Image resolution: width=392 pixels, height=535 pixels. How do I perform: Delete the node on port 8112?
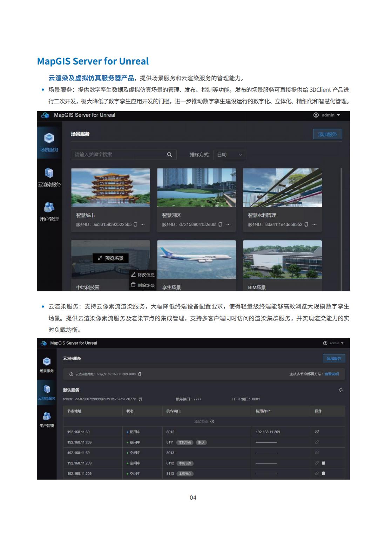[323, 463]
